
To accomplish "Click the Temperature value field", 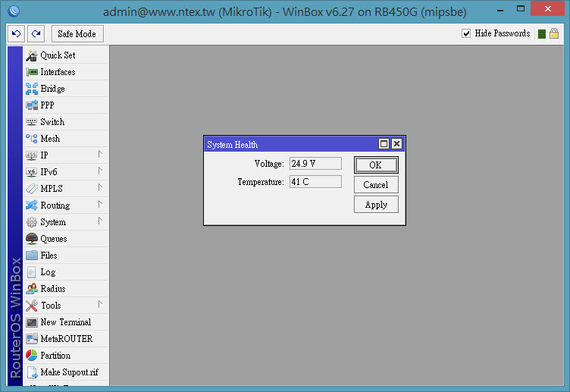I will [315, 182].
